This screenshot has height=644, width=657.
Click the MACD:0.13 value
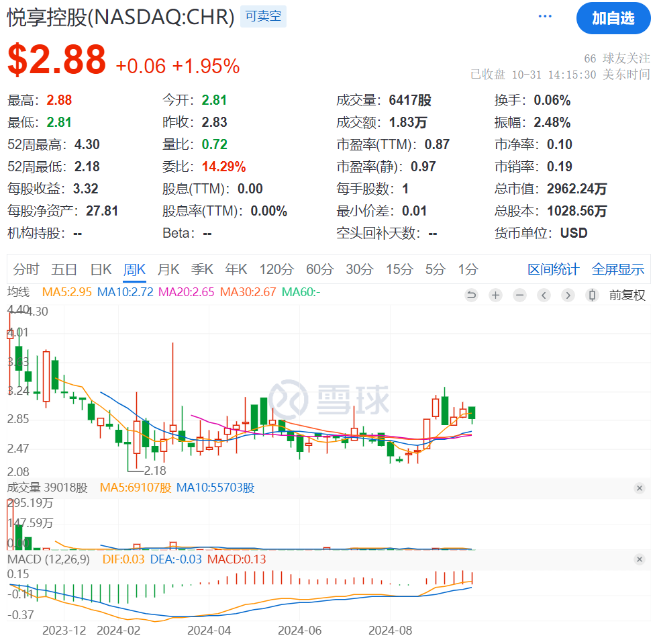[x=237, y=559]
